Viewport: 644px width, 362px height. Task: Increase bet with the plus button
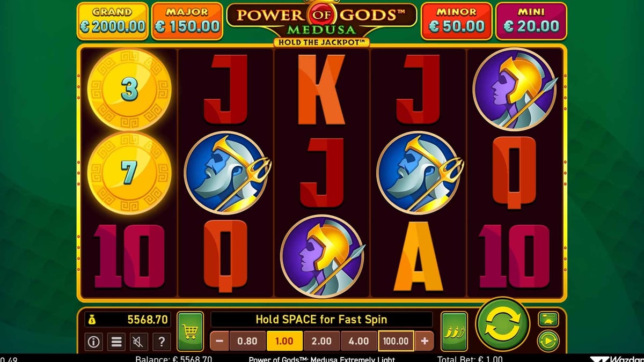click(x=424, y=341)
